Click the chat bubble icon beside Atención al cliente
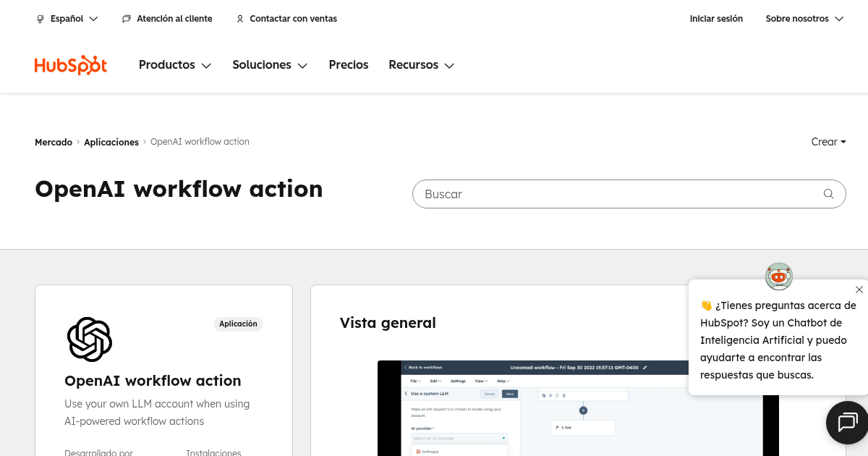This screenshot has height=456, width=868. [127, 19]
